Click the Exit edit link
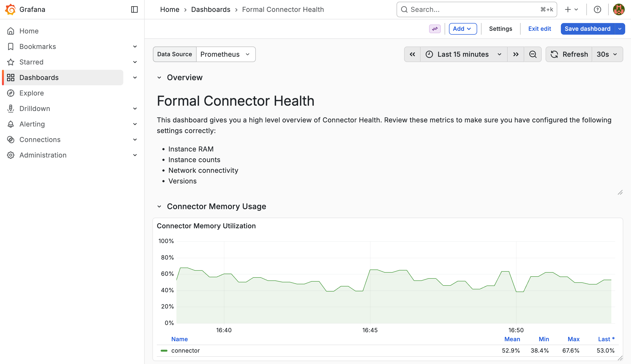631x364 pixels. pos(540,29)
